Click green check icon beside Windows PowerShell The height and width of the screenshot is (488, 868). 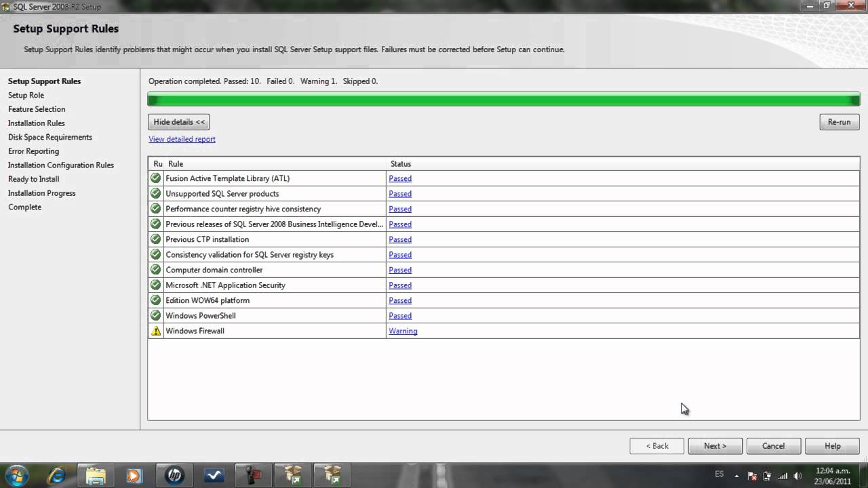156,316
